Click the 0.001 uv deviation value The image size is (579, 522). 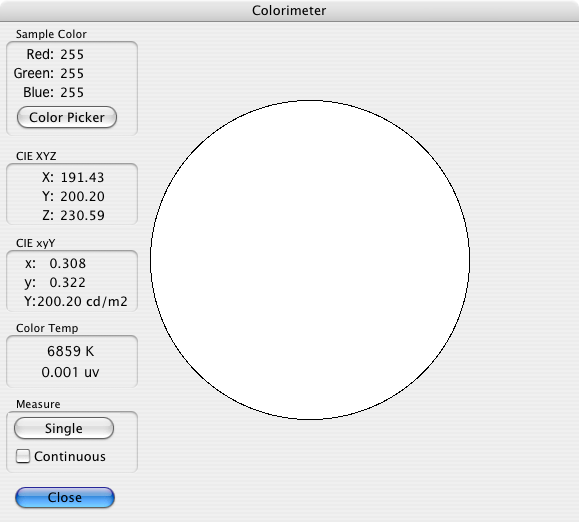[x=70, y=372]
